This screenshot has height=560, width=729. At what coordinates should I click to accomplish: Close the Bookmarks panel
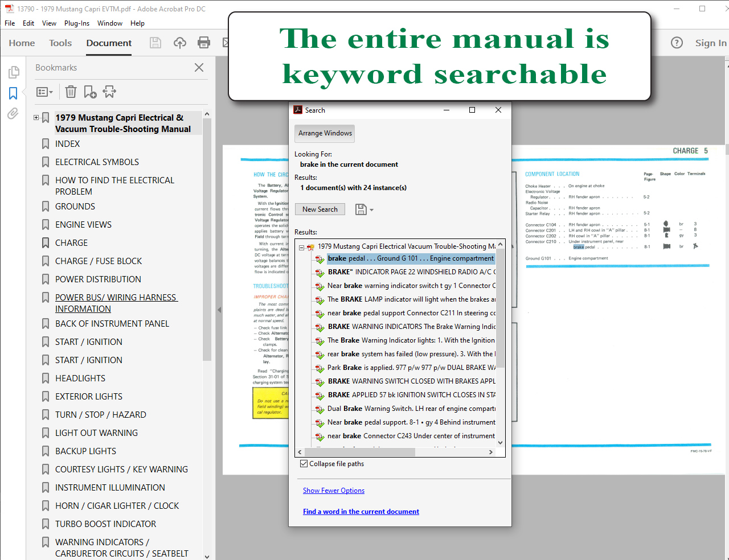point(199,67)
